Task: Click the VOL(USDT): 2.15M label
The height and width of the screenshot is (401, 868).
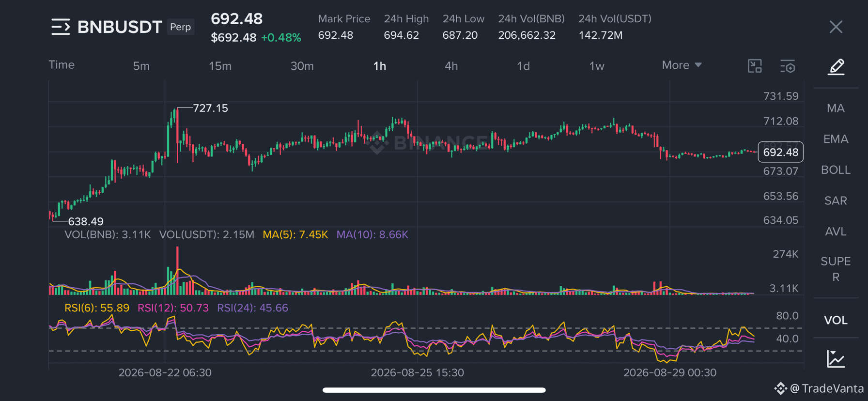Action: pos(207,234)
